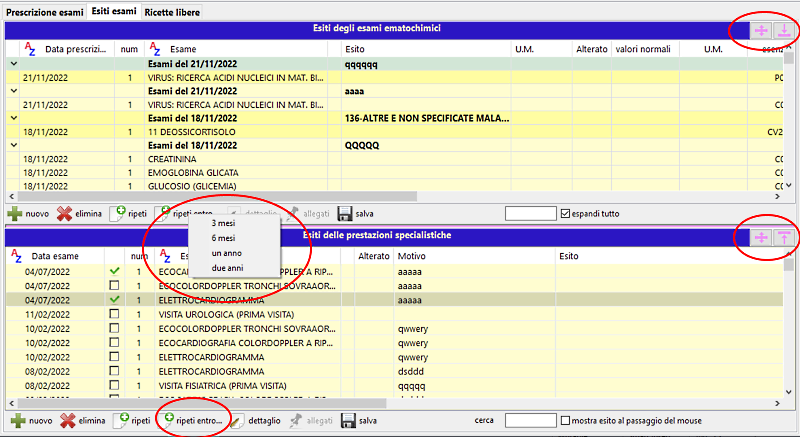This screenshot has height=437, width=800.
Task: Tick checkbox for 04/07/2022 ECOCOLORDOPPLER TRONCHI row
Action: coord(114,286)
